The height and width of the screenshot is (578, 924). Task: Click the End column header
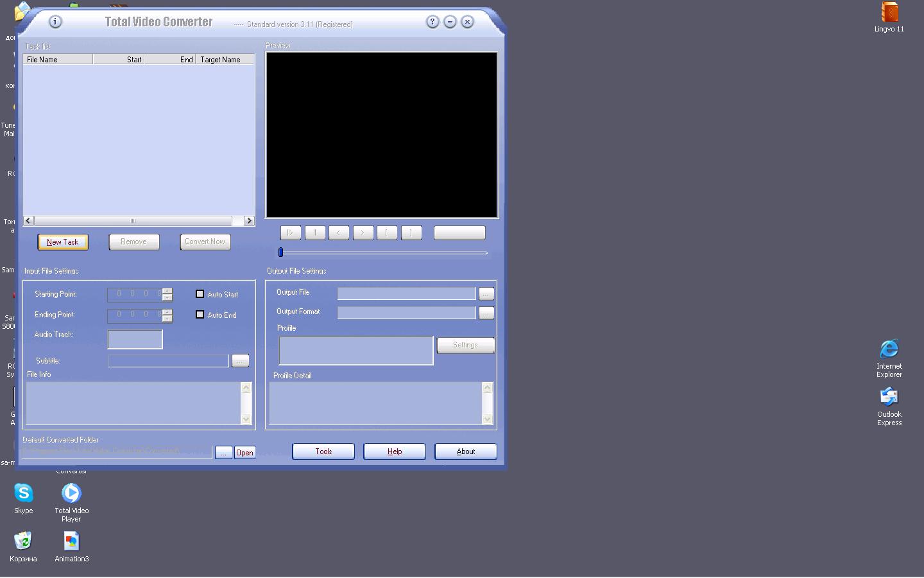coord(170,60)
